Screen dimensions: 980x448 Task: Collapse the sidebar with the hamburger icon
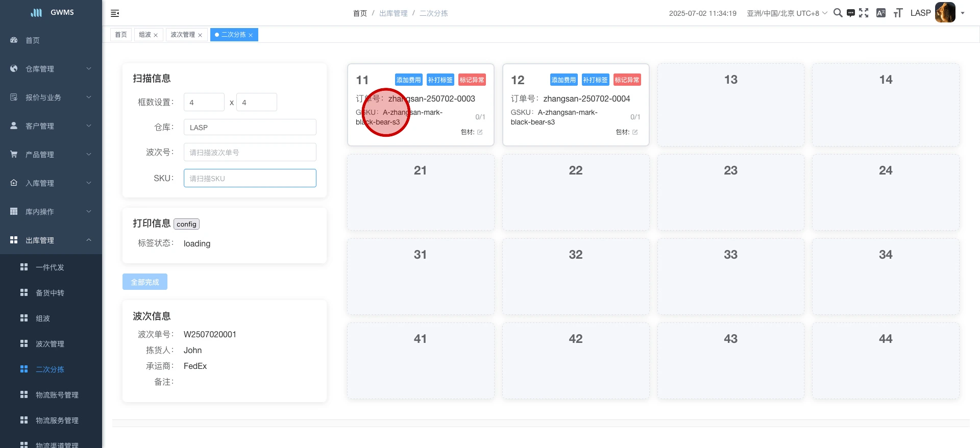115,13
